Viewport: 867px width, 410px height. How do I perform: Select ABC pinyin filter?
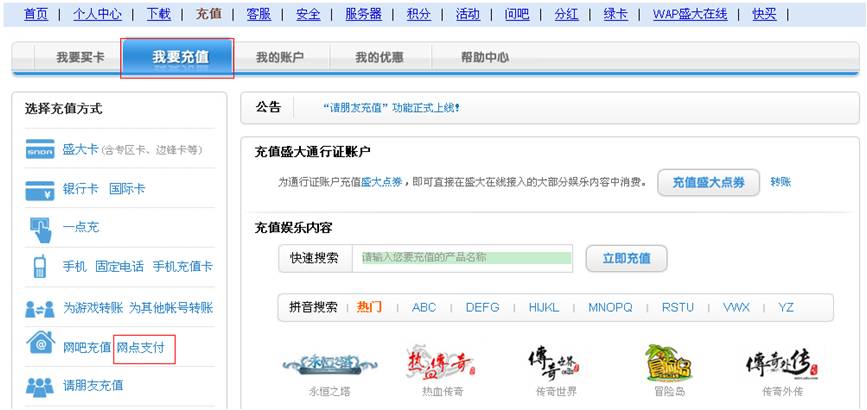pyautogui.click(x=424, y=307)
